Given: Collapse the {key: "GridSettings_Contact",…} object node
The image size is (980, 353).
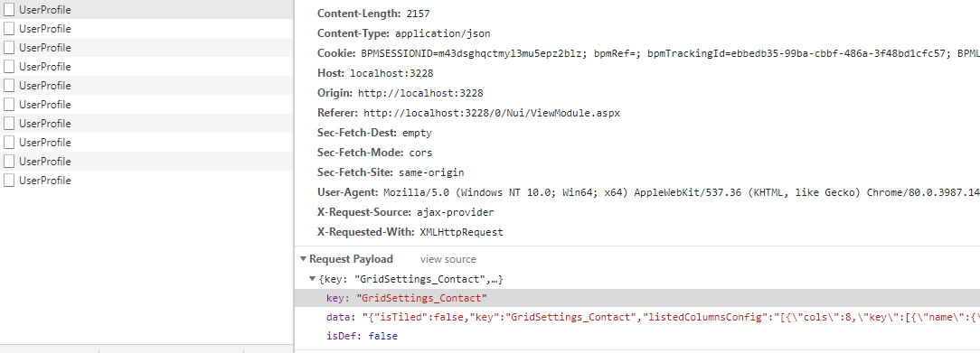Looking at the screenshot, I should 313,279.
